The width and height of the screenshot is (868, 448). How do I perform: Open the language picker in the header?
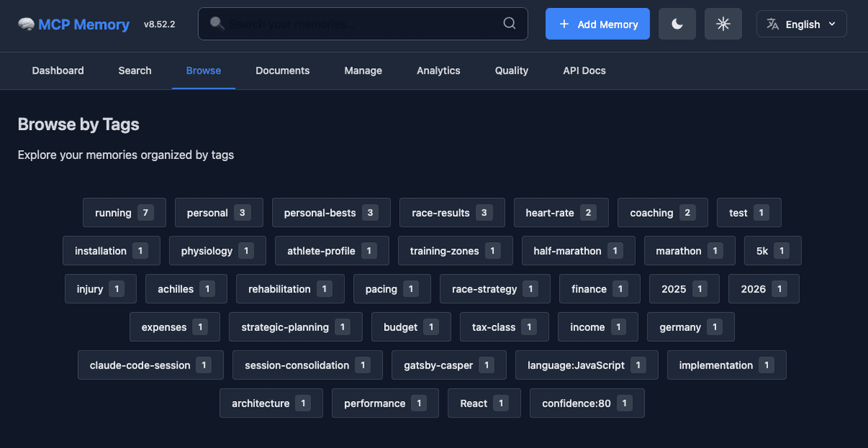[x=801, y=23]
